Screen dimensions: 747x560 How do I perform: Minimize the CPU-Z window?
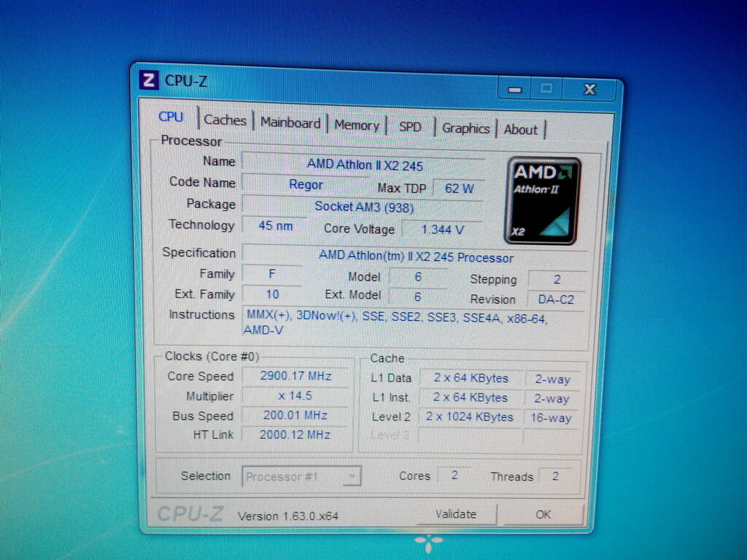pos(514,90)
